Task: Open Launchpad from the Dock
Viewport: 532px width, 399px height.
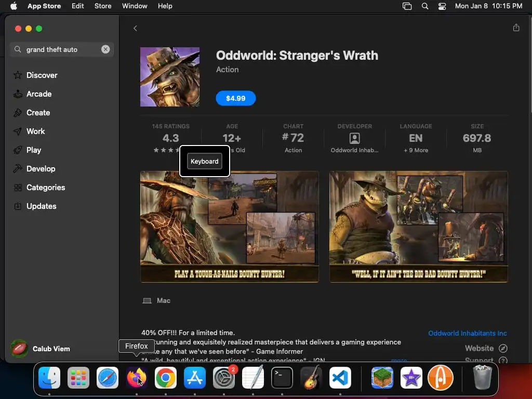Action: [78, 378]
